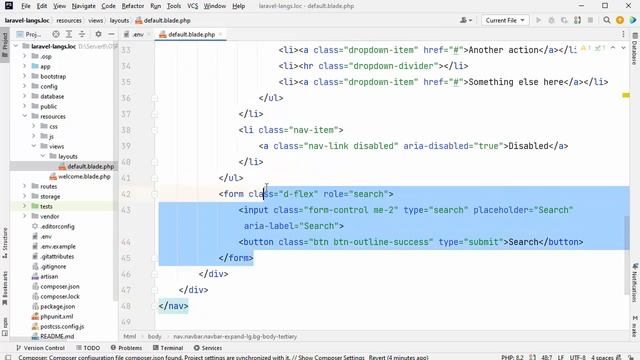Toggle the Structure tool window
640x360 pixels.
click(5, 242)
